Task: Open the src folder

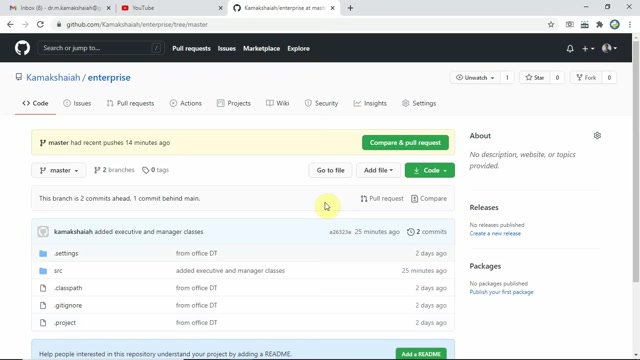Action: pyautogui.click(x=58, y=271)
